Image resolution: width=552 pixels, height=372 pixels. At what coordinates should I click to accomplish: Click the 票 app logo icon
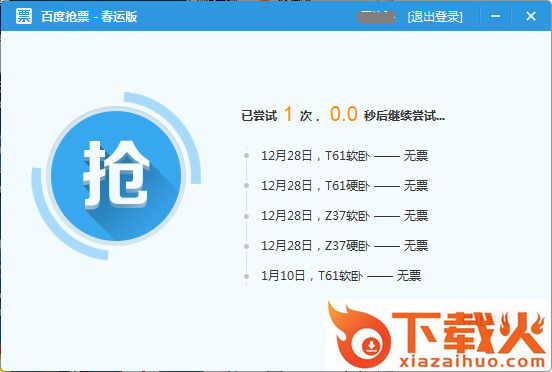[24, 16]
